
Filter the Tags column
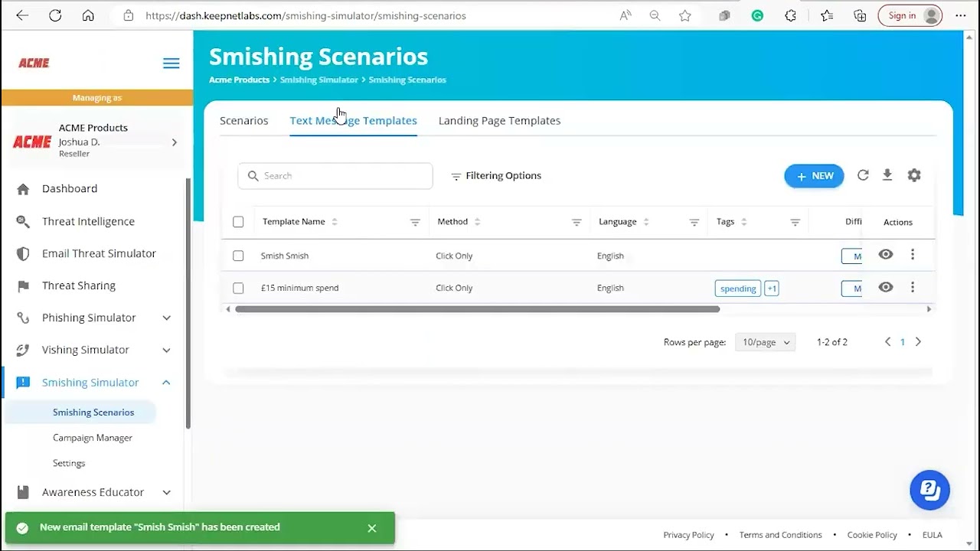tap(795, 222)
